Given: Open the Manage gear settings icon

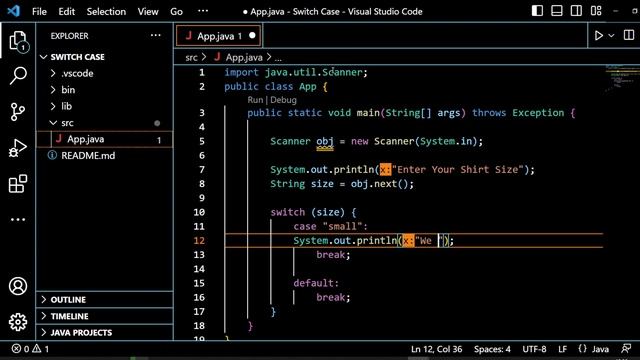Looking at the screenshot, I should coord(18,322).
